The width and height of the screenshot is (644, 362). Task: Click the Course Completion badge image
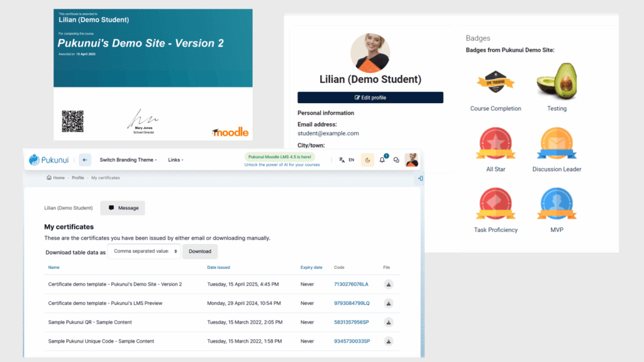[x=496, y=82]
